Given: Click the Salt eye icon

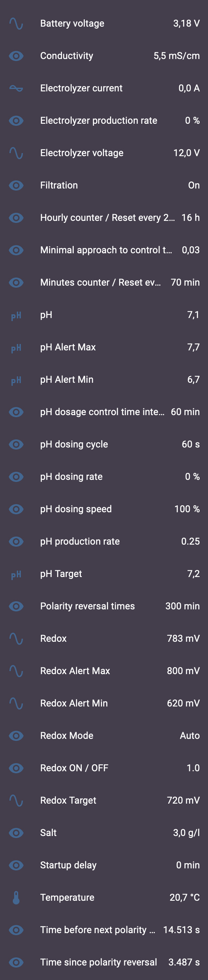Looking at the screenshot, I should [16, 833].
